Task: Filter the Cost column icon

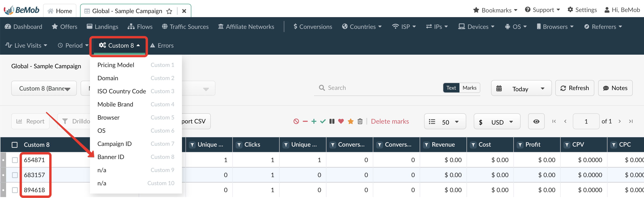Action: point(473,145)
